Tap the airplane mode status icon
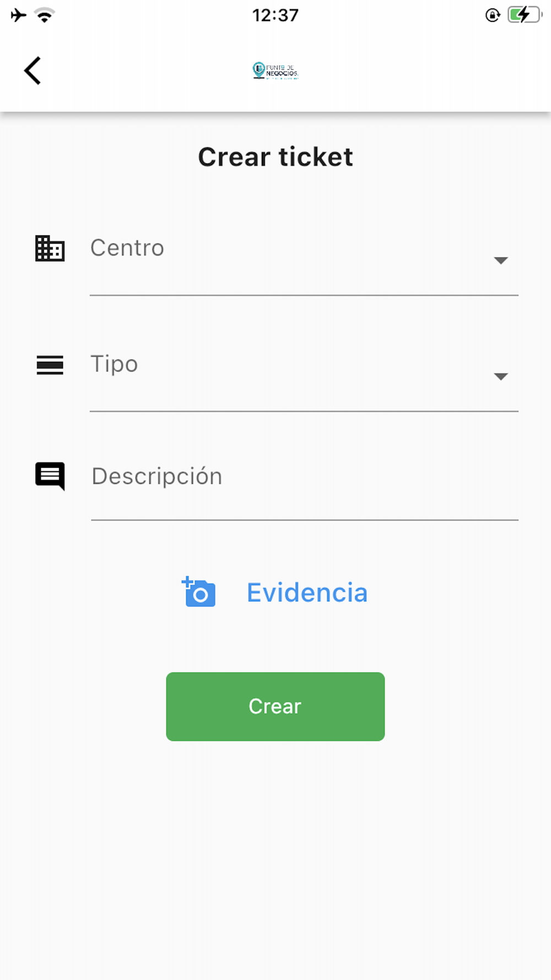 [19, 15]
